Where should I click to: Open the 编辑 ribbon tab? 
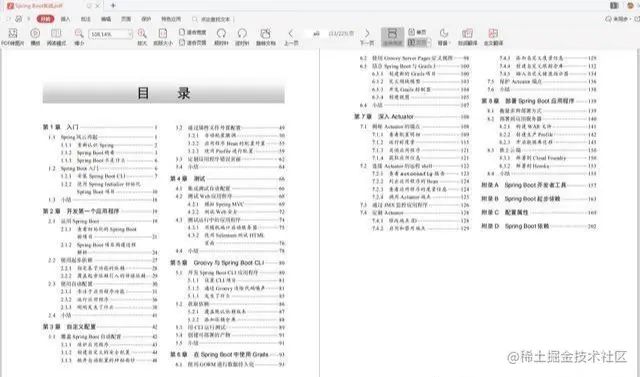pyautogui.click(x=106, y=19)
